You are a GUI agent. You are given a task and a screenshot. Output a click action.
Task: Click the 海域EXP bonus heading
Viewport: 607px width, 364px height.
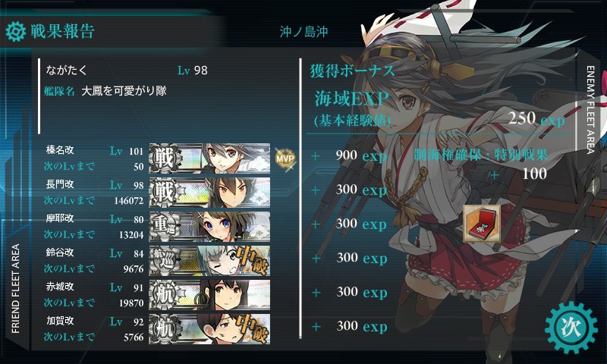pyautogui.click(x=351, y=99)
